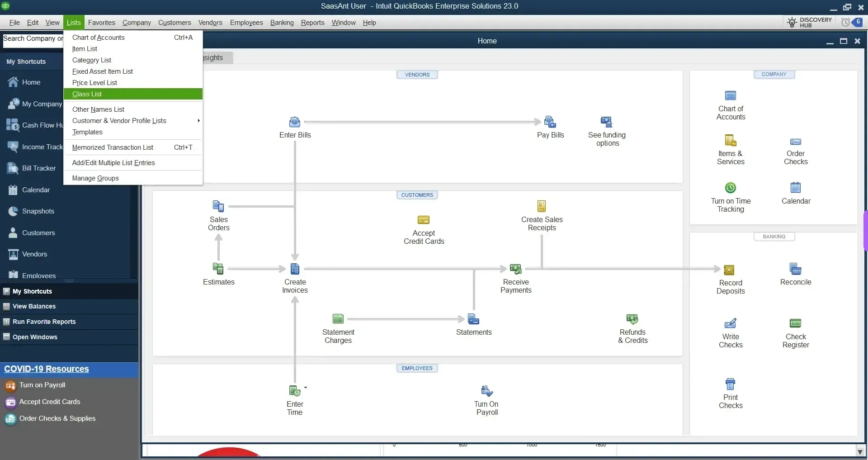The height and width of the screenshot is (460, 868).
Task: Open the Items & Services icon
Action: (731, 140)
